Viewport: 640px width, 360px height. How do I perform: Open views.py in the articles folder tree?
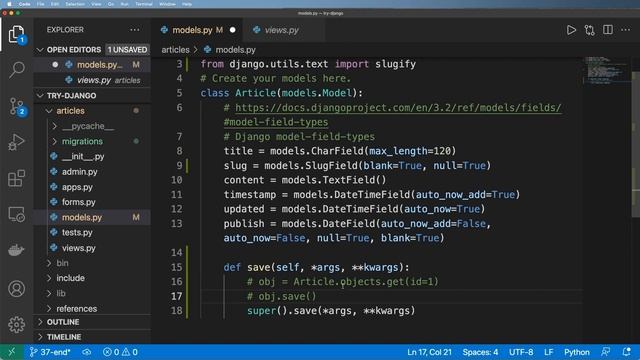point(92,248)
